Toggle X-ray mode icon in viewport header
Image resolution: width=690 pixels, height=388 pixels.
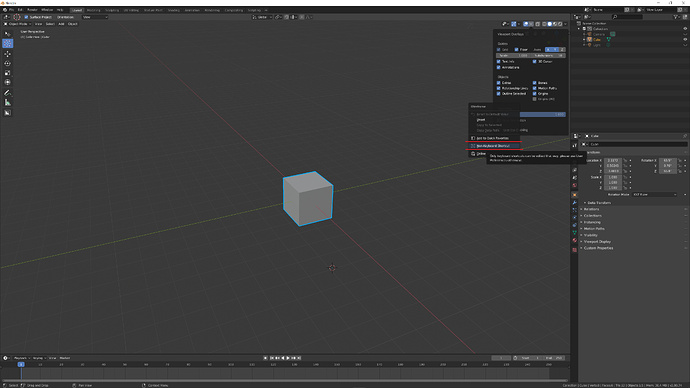pyautogui.click(x=537, y=24)
